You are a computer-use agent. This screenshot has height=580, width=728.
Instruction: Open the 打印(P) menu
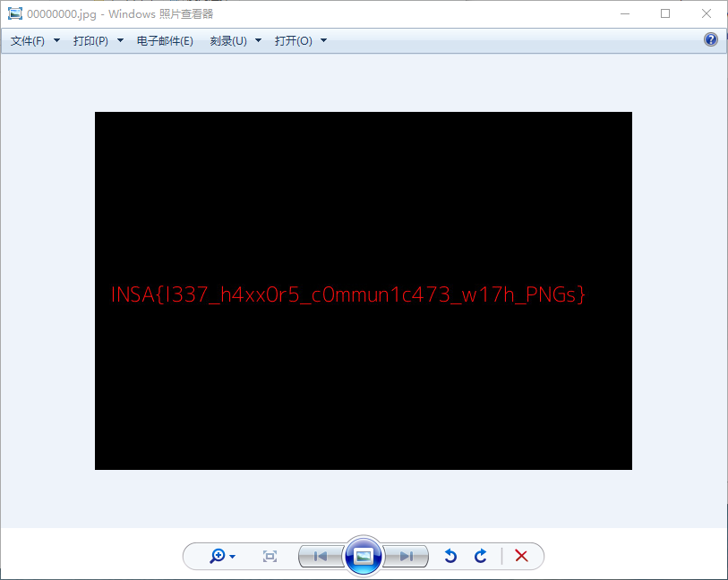pos(90,41)
